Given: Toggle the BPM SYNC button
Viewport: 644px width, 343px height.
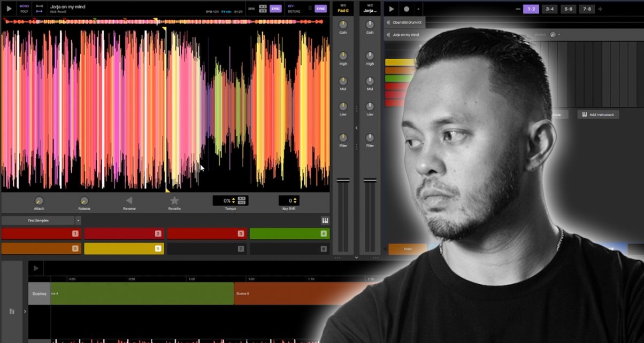Looking at the screenshot, I should pyautogui.click(x=275, y=9).
